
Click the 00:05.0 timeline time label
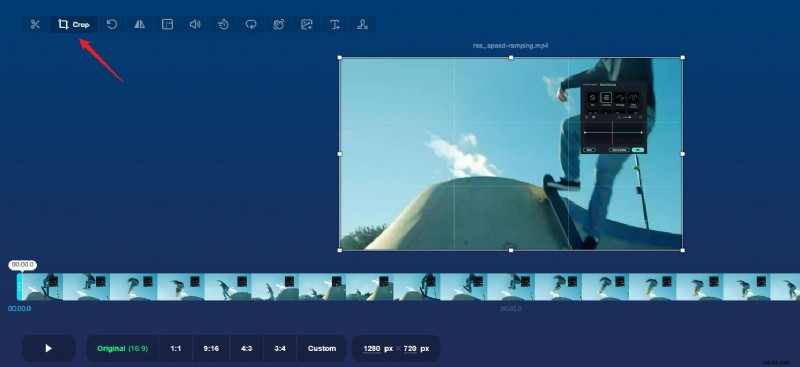click(511, 309)
